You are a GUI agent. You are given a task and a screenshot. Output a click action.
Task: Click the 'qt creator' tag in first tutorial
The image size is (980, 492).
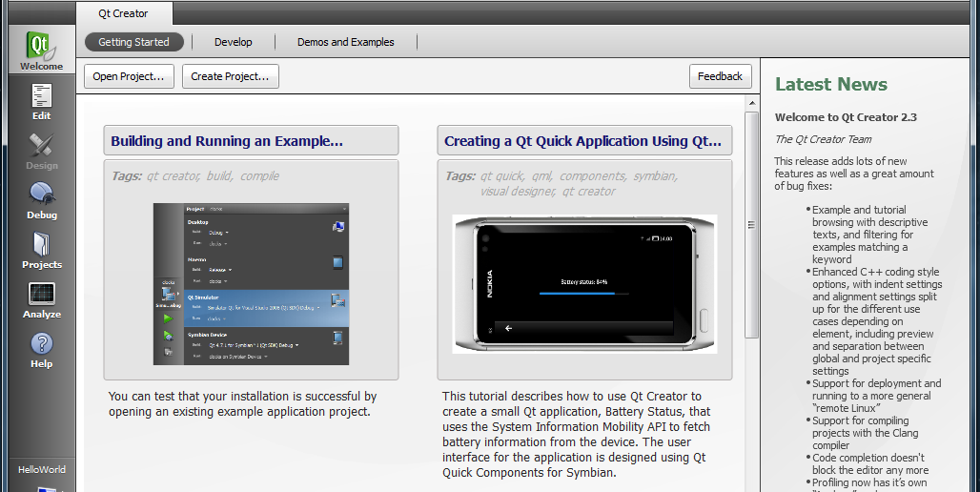[174, 176]
